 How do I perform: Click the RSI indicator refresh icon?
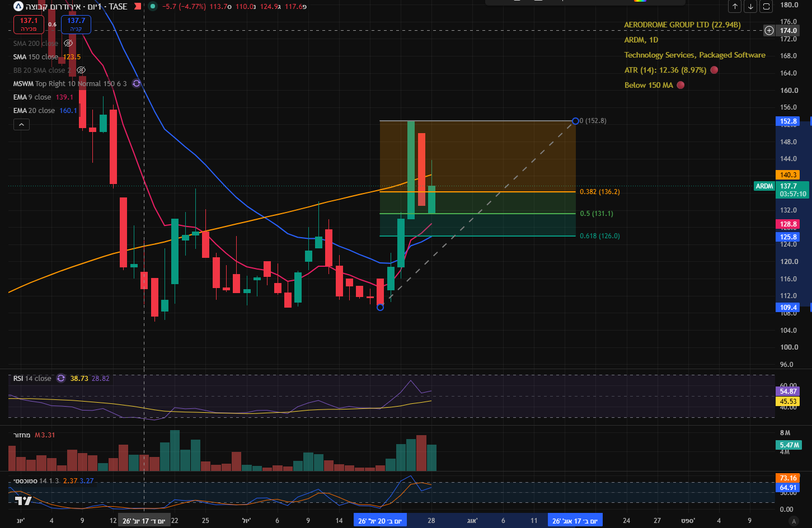(x=61, y=379)
